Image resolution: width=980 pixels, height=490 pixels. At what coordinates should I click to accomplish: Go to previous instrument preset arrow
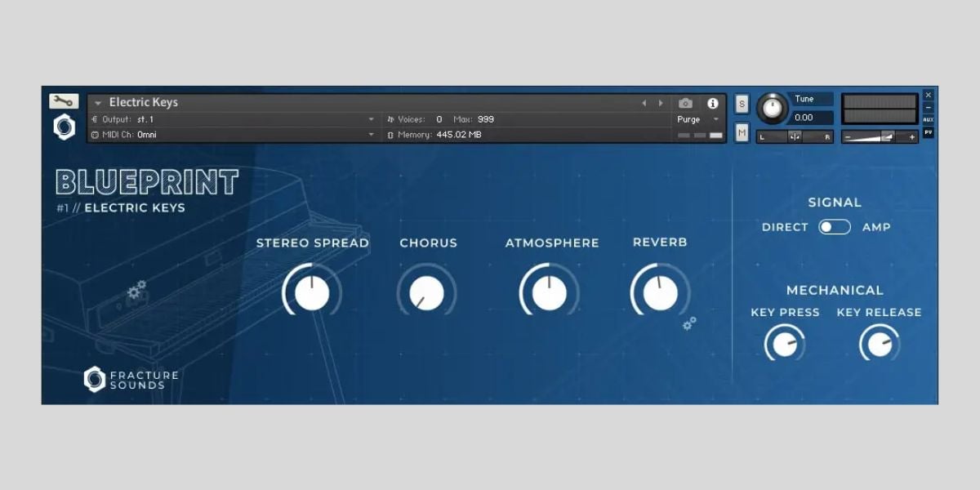point(644,103)
